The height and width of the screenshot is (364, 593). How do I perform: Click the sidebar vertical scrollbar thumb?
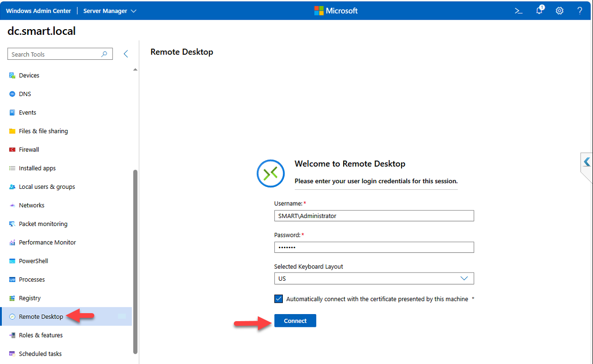pyautogui.click(x=135, y=261)
